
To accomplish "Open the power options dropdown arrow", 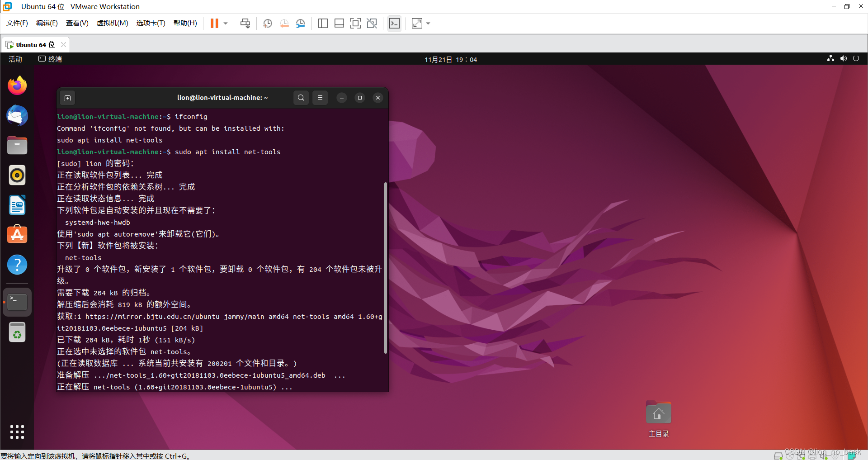I will coord(225,23).
